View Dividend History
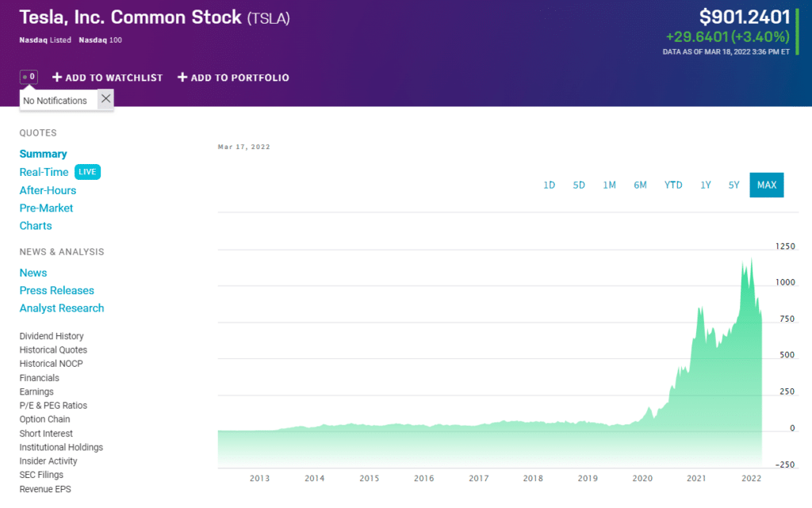This screenshot has width=812, height=508. coord(52,336)
